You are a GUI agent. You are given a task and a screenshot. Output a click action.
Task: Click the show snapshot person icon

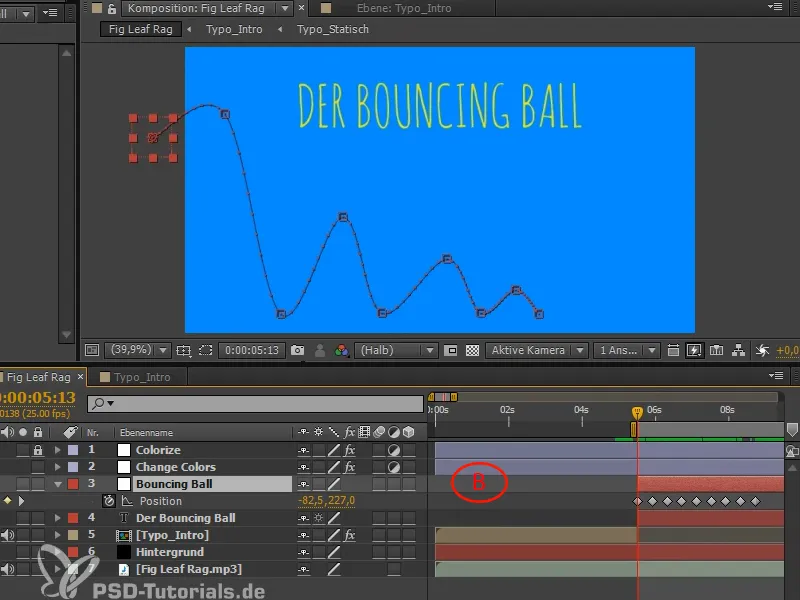(320, 350)
